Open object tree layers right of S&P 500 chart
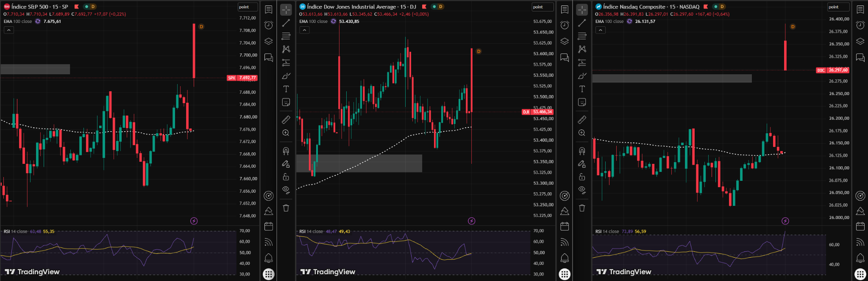The width and height of the screenshot is (868, 281). 269,41
